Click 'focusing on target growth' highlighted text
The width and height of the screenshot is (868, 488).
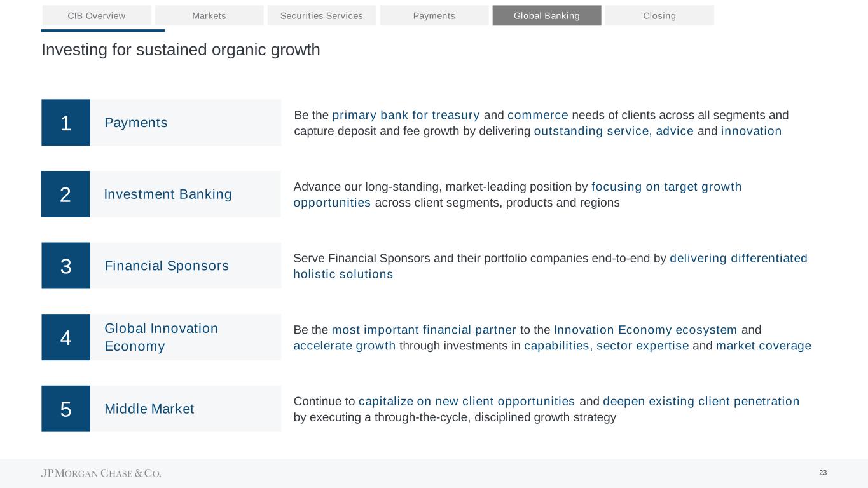pos(666,187)
